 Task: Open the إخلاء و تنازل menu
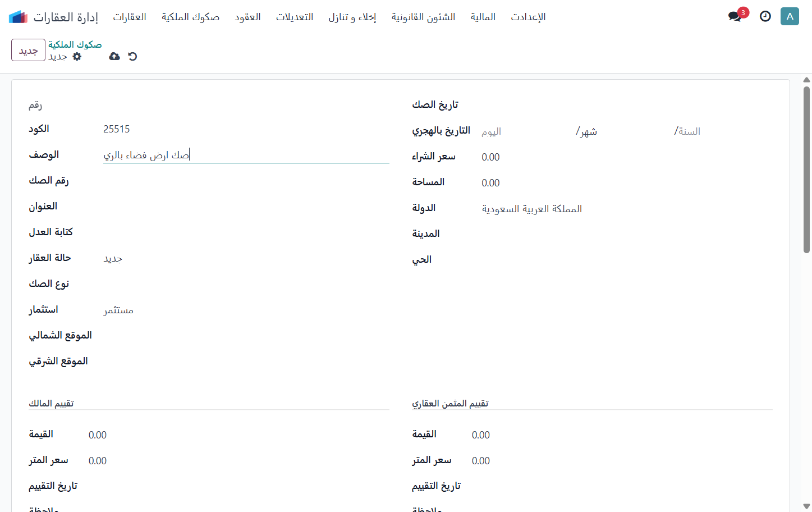[352, 17]
